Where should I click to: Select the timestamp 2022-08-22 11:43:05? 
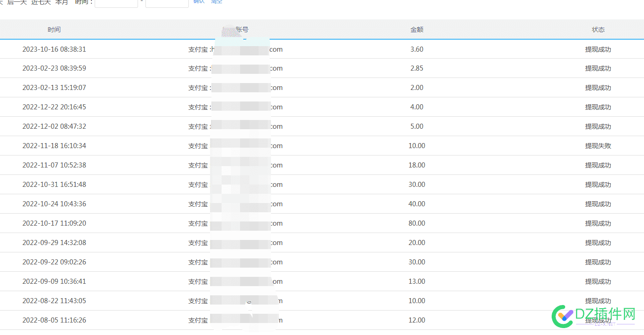tap(54, 301)
